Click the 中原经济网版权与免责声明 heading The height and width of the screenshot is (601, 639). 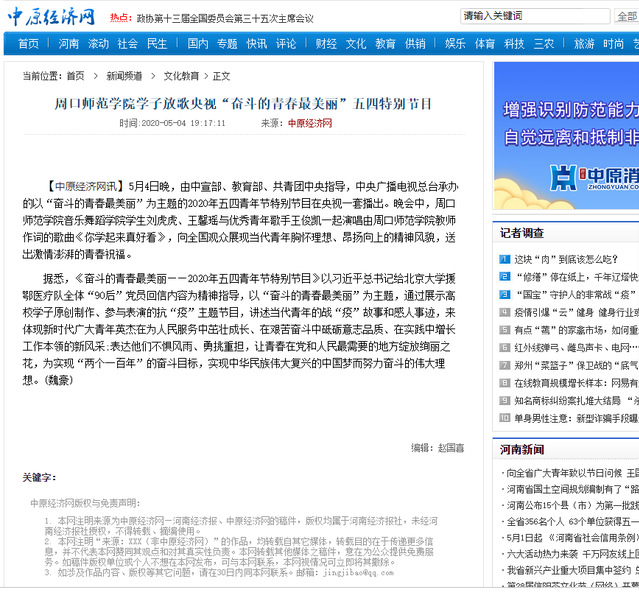(x=85, y=503)
